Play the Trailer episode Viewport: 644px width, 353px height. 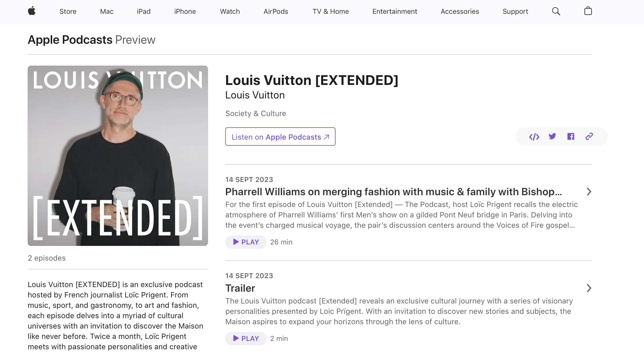(246, 339)
